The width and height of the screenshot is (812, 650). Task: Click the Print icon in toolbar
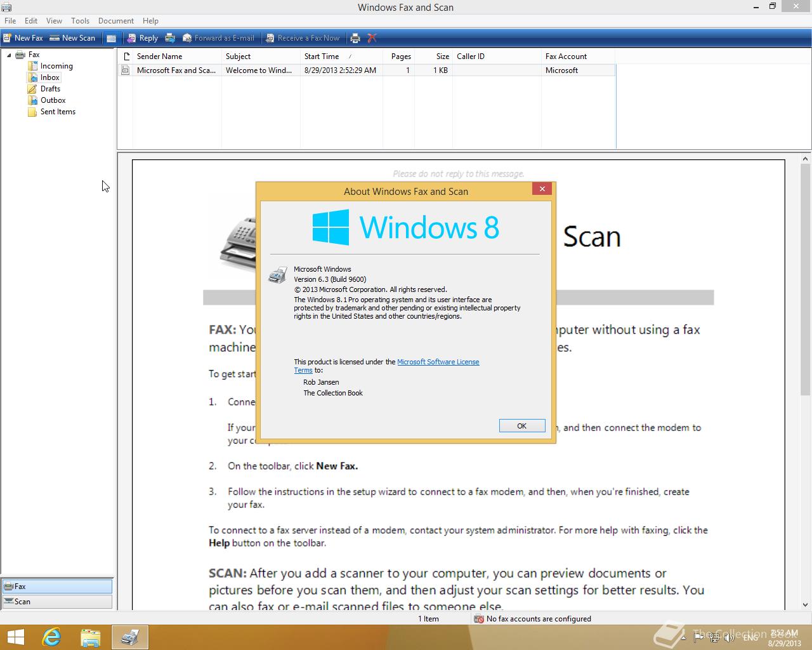click(355, 38)
